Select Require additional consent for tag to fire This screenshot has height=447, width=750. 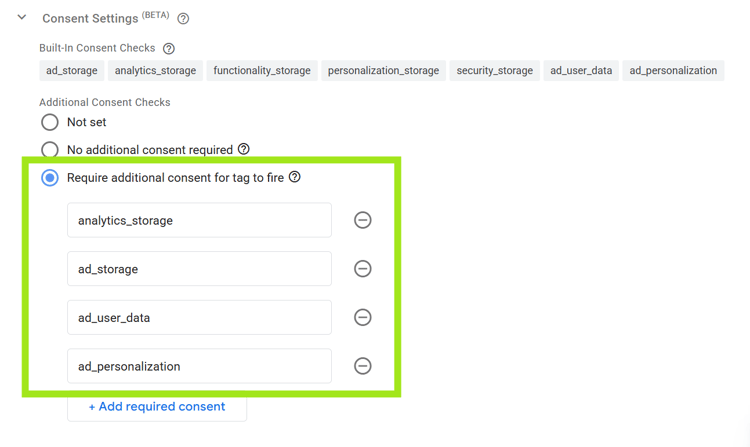[50, 178]
